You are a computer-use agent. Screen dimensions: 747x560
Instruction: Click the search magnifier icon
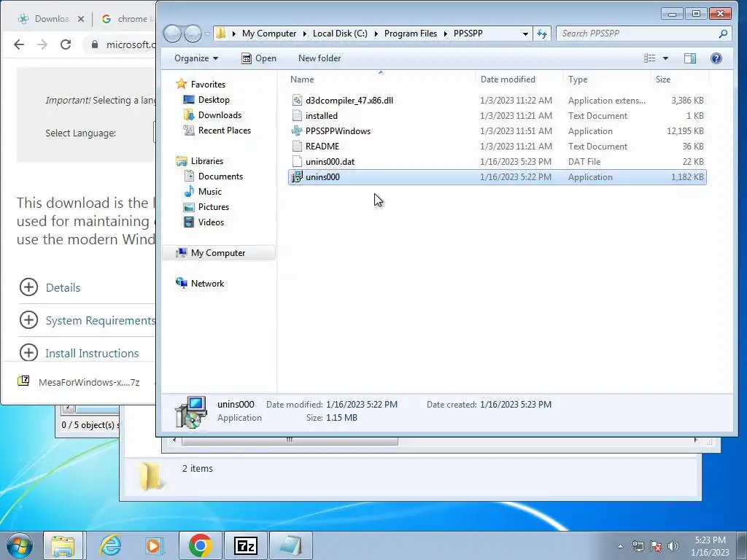coord(723,34)
